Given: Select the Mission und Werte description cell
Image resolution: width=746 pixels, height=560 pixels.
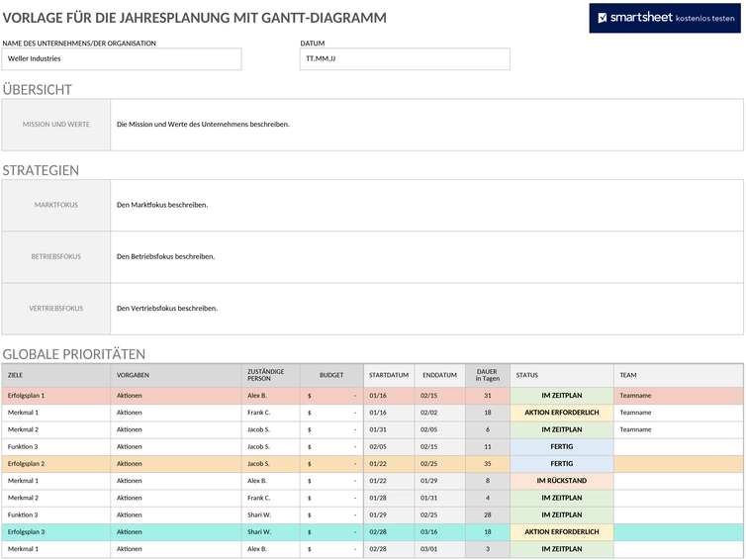Looking at the screenshot, I should click(x=426, y=125).
